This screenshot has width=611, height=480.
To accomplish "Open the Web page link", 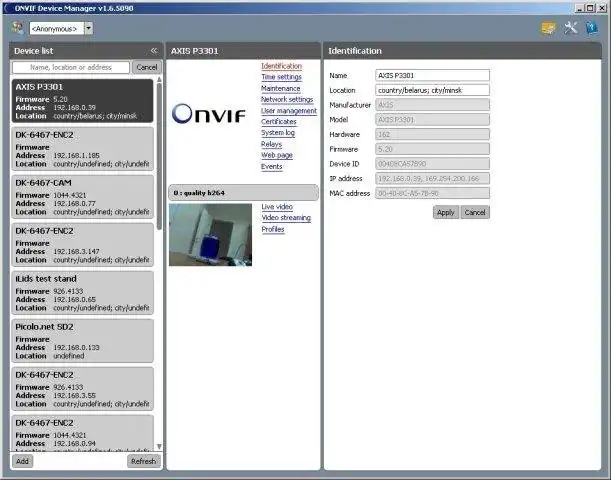I will [277, 155].
